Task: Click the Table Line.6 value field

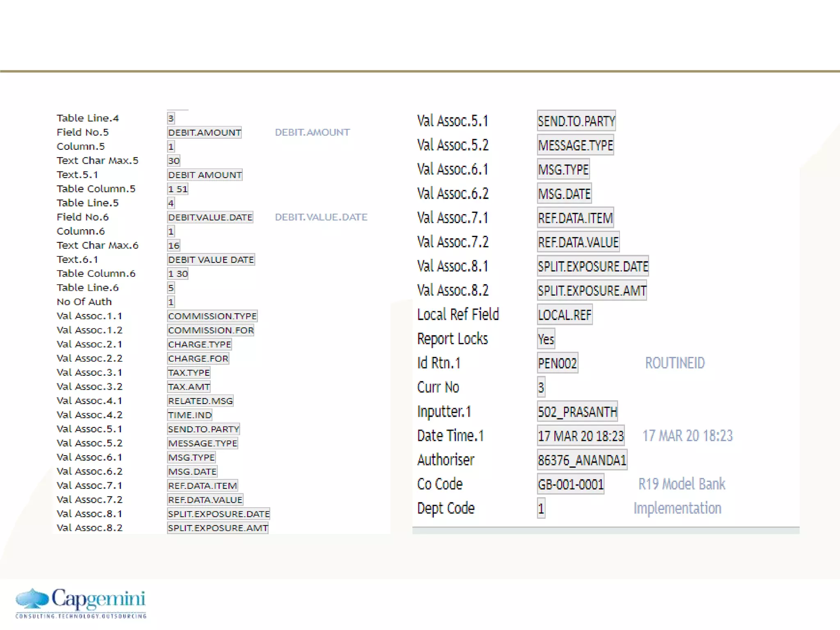Action: click(x=171, y=288)
